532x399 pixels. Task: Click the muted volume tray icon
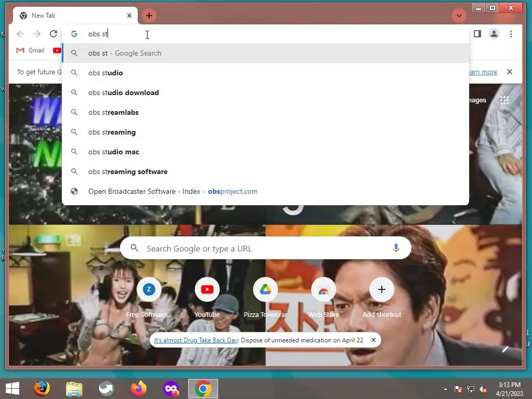coord(483,389)
